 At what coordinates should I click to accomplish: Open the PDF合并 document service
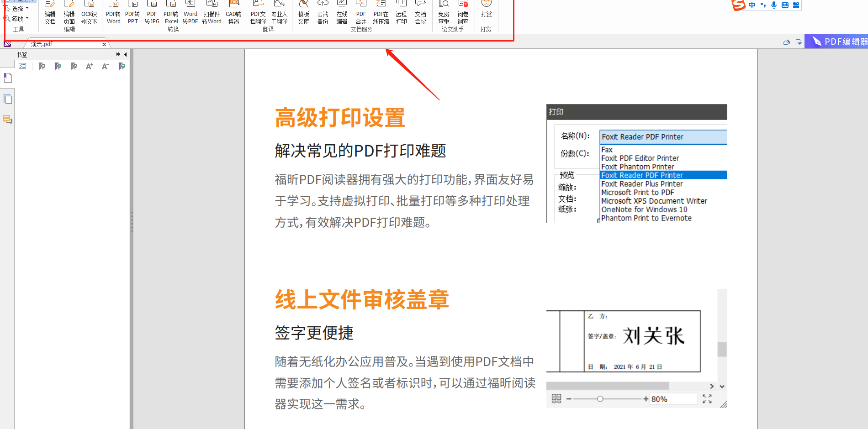click(x=361, y=14)
